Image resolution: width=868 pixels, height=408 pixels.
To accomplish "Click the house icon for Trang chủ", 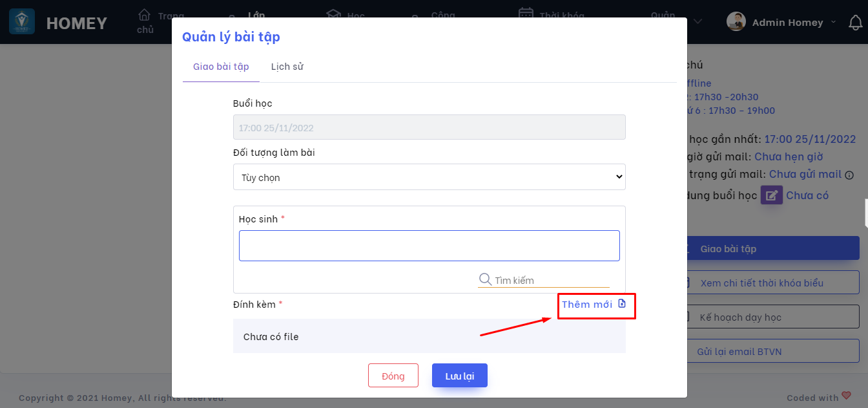I will 145,15.
